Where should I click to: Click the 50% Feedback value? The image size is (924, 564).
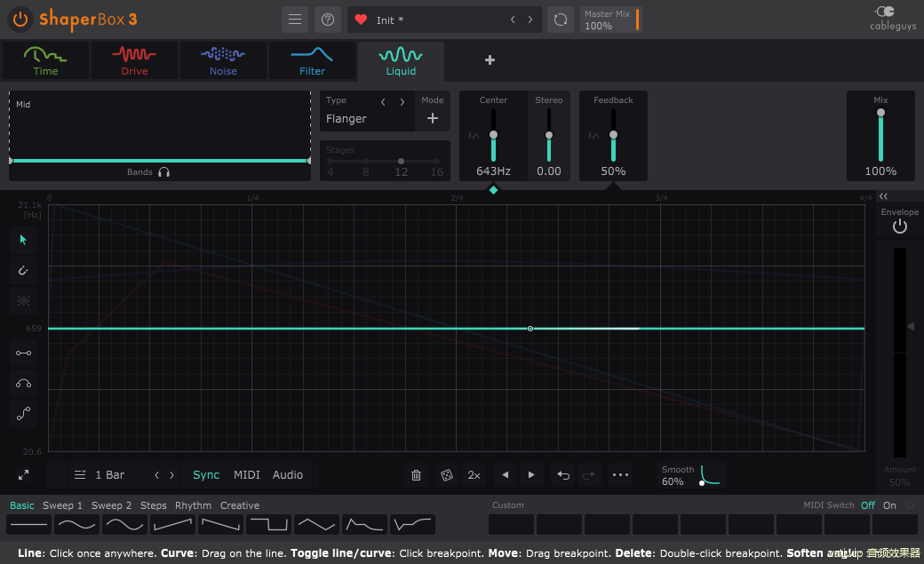[x=613, y=171]
